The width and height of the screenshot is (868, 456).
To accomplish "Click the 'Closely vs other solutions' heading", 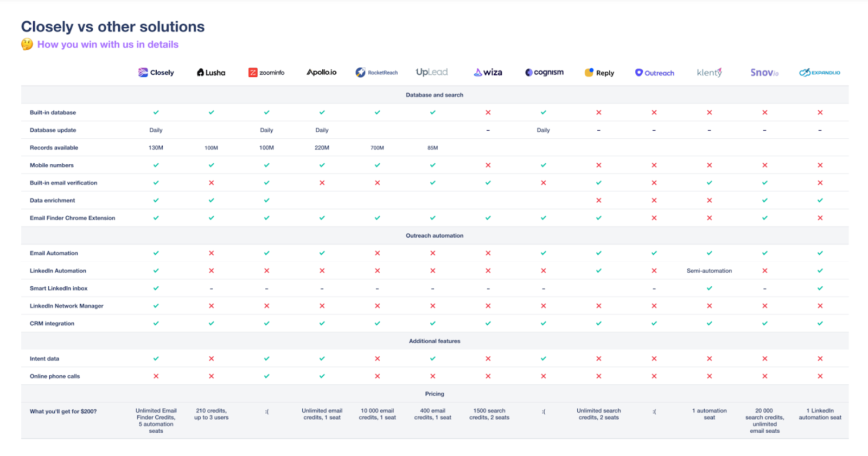I will (x=113, y=27).
